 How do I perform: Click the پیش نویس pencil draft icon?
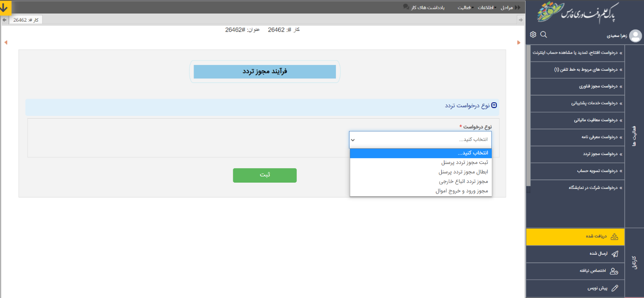(614, 288)
